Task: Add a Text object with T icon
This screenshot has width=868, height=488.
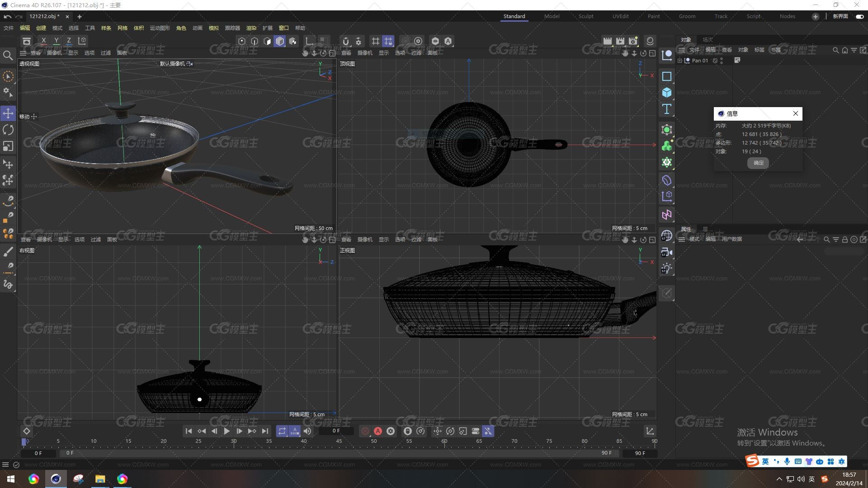Action: [x=667, y=109]
